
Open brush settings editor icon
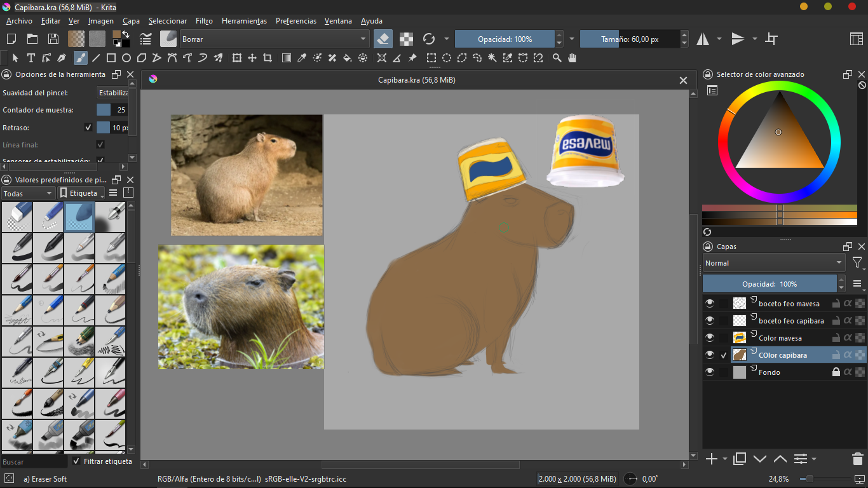(x=146, y=39)
